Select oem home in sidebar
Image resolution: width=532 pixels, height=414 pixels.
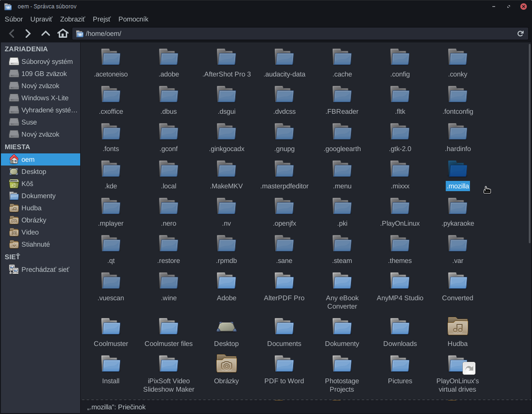(x=41, y=159)
